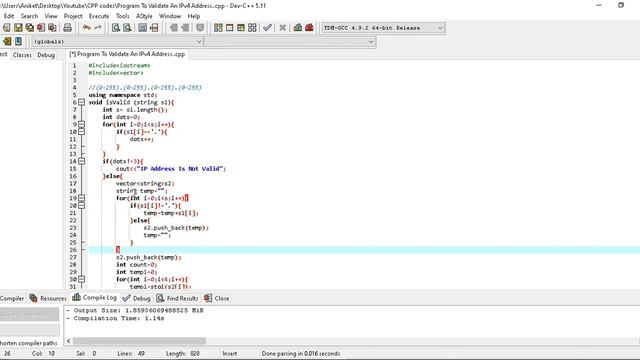
Task: Switch to the Compiler bottom tab
Action: pyautogui.click(x=12, y=298)
